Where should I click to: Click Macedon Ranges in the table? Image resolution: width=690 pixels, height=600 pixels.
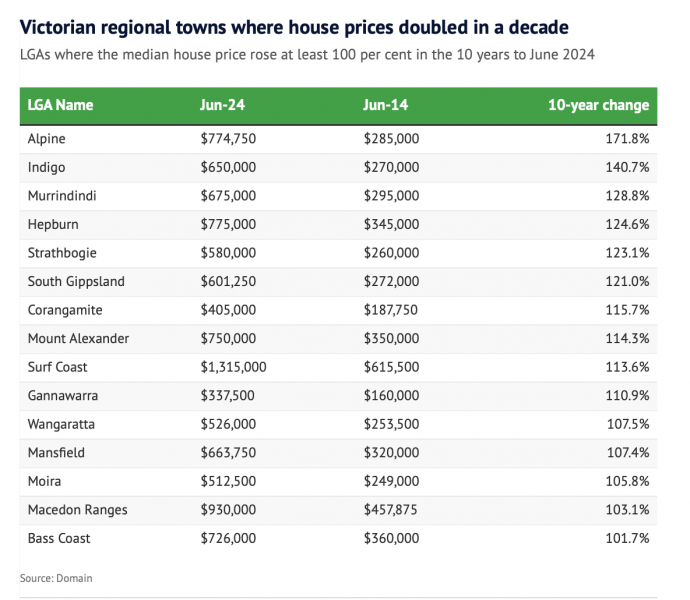[78, 510]
